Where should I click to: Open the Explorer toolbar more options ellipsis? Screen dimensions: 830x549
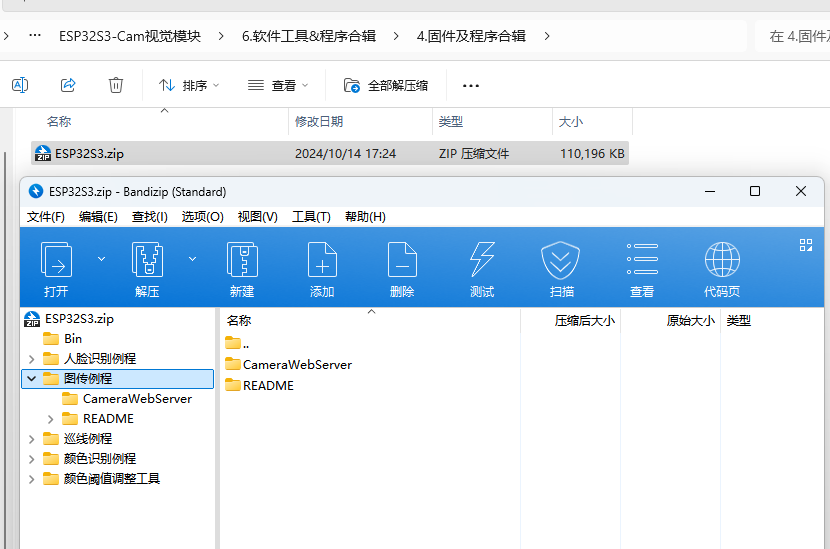[x=471, y=85]
